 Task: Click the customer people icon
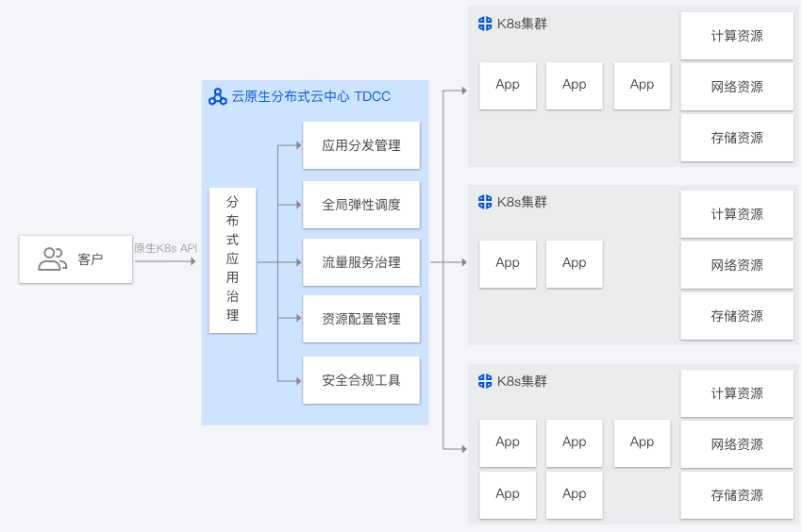point(52,259)
